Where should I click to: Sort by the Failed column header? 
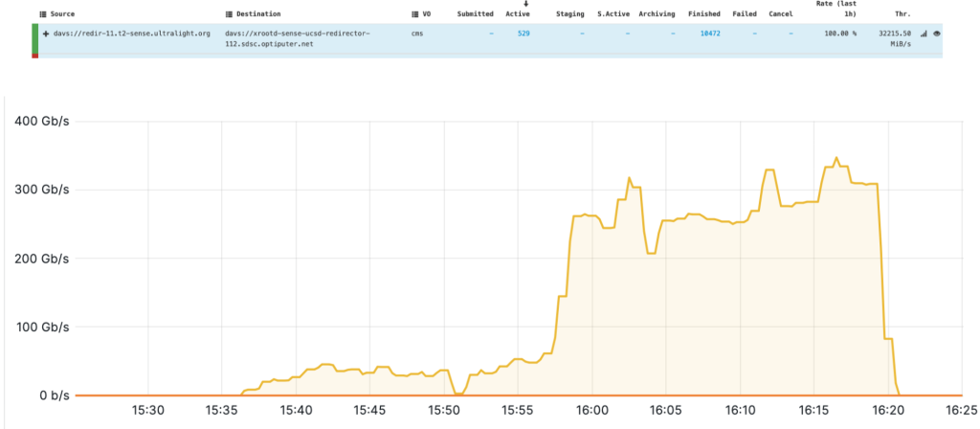click(744, 14)
